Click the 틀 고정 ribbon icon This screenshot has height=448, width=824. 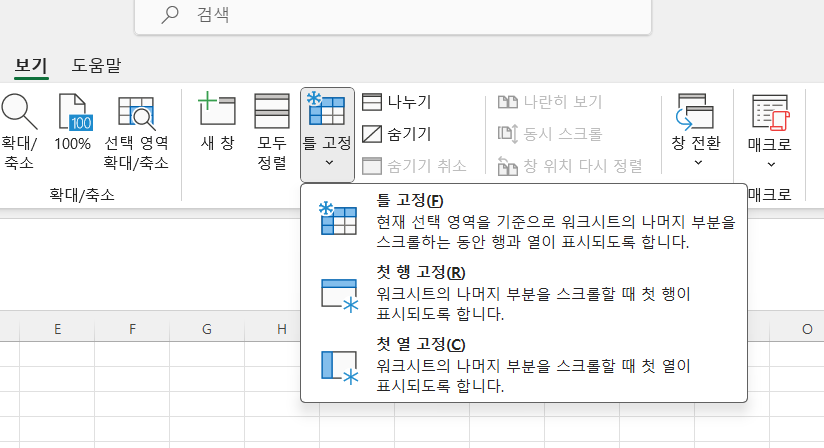point(327,109)
